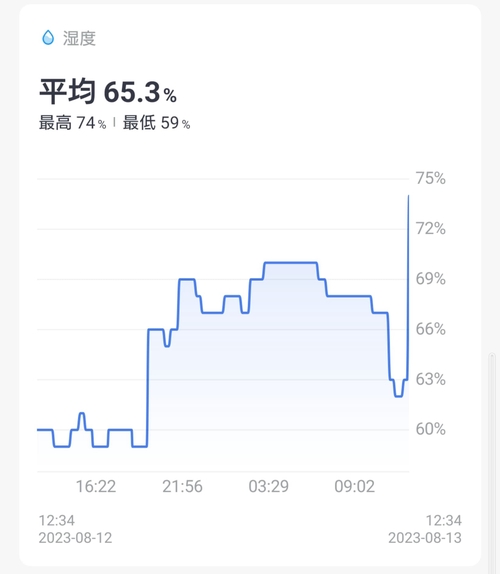Click the 66% axis label
Viewport: 500px width, 574px height.
pyautogui.click(x=430, y=329)
